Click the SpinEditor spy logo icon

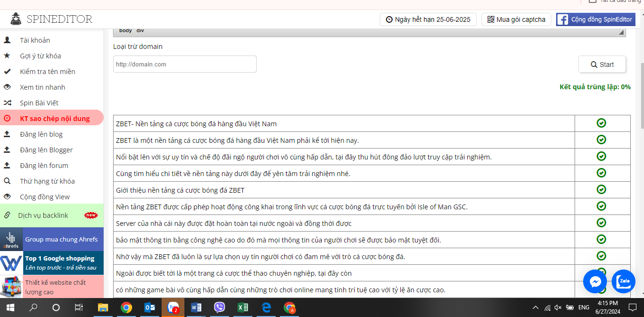pyautogui.click(x=16, y=19)
